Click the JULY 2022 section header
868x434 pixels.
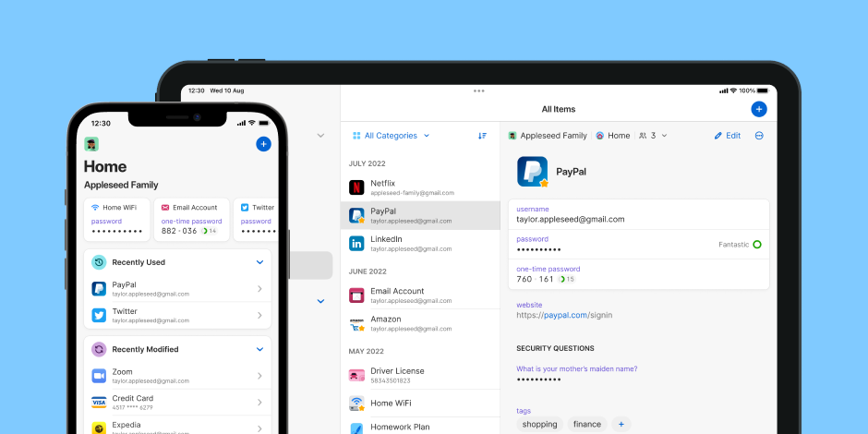click(367, 163)
